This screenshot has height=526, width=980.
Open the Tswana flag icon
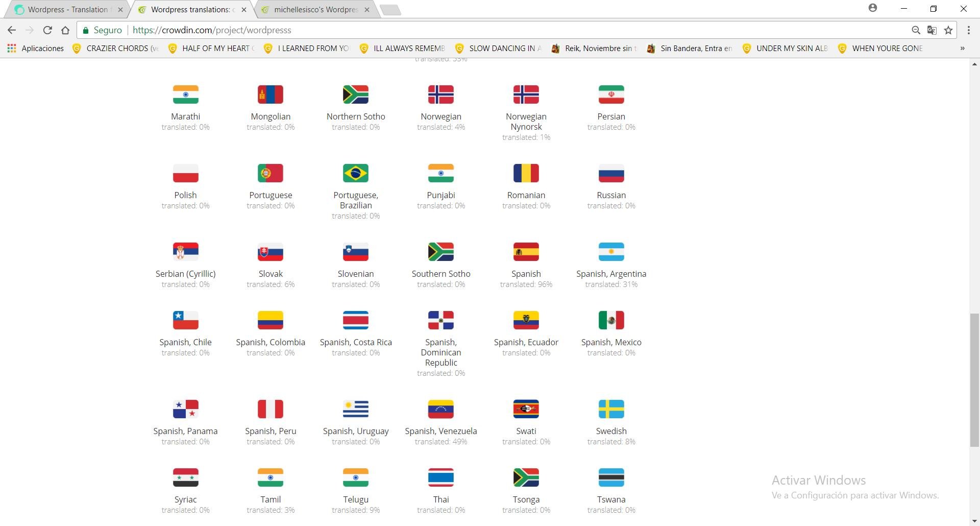coord(611,477)
